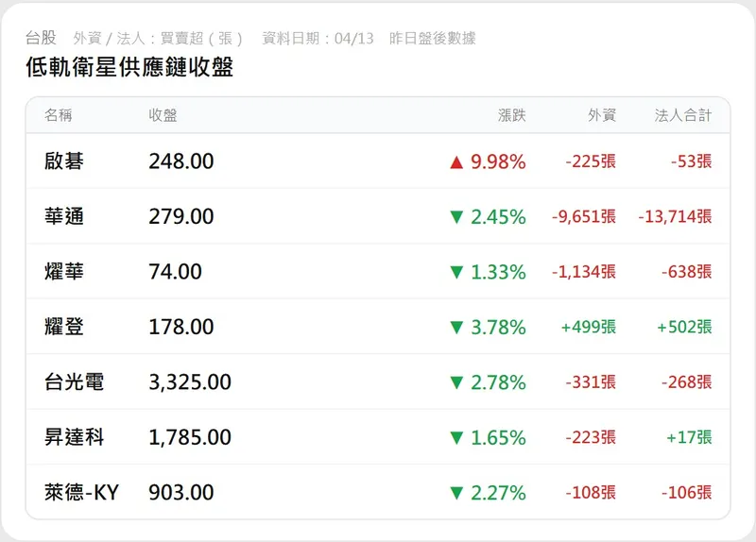Click the 低軌衛星供應鏈收盤 title
This screenshot has width=756, height=542.
click(x=129, y=67)
